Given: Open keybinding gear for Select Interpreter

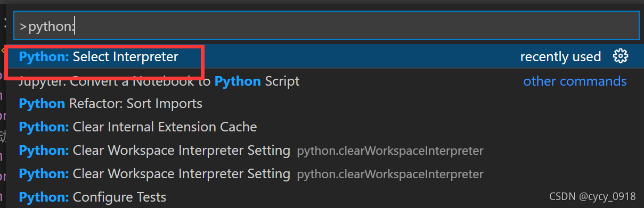Looking at the screenshot, I should click(x=621, y=56).
